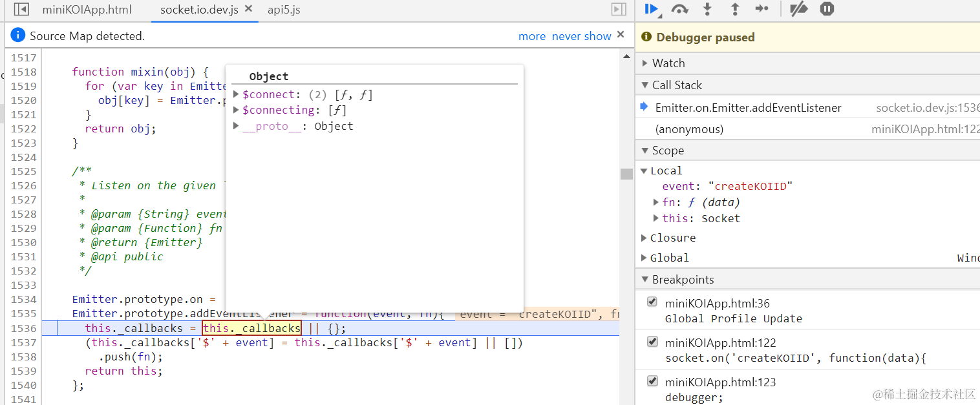
Task: Switch to the api5.js tab
Action: point(284,10)
